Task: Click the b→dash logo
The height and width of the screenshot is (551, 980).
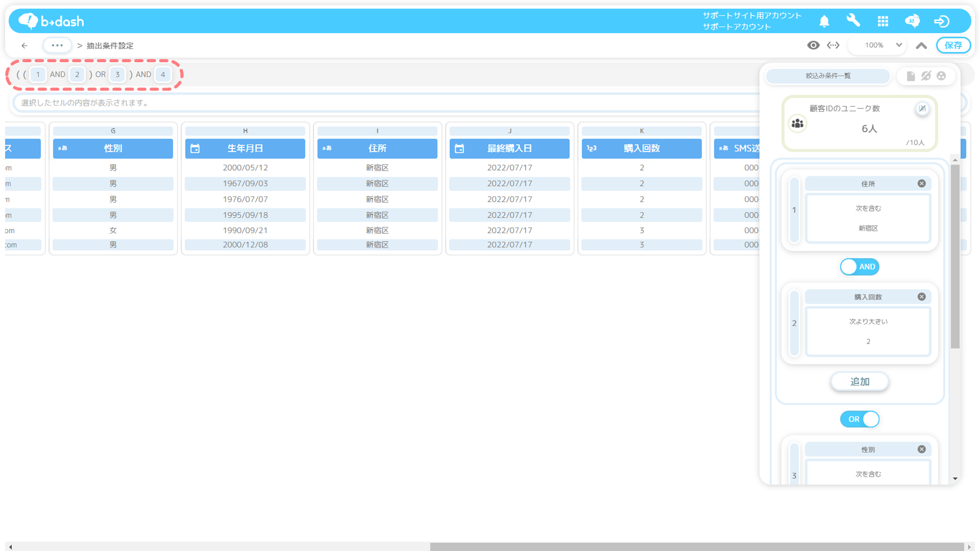Action: [x=51, y=21]
